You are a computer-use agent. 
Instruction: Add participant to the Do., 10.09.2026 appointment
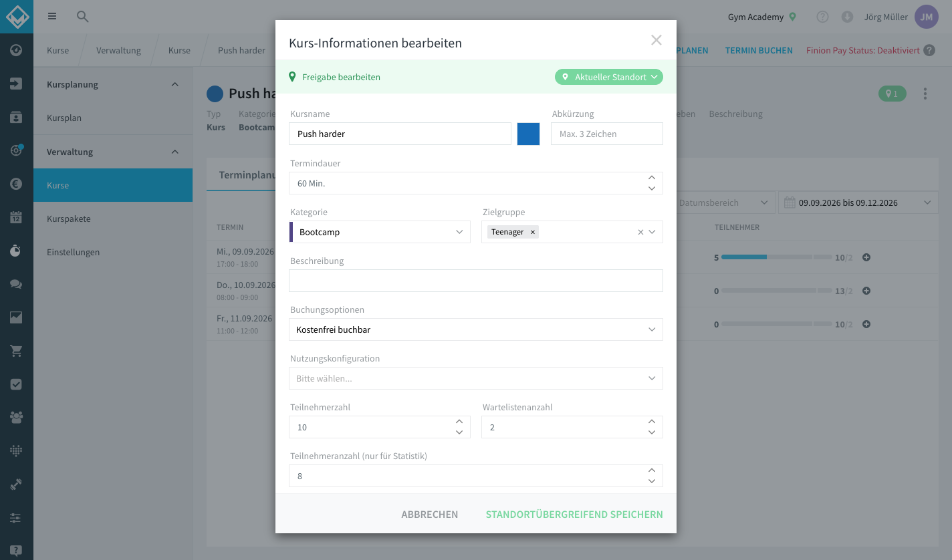pyautogui.click(x=866, y=291)
